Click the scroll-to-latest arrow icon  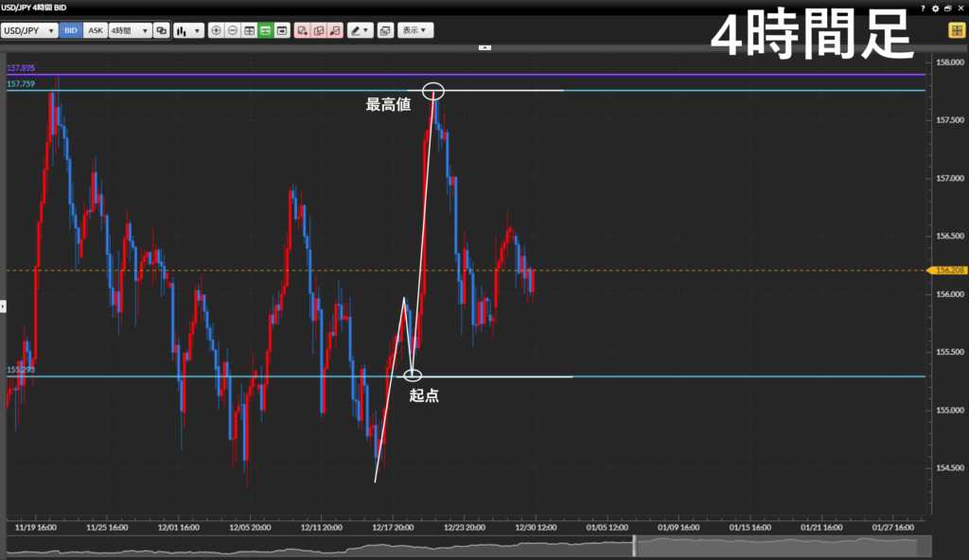(x=282, y=30)
